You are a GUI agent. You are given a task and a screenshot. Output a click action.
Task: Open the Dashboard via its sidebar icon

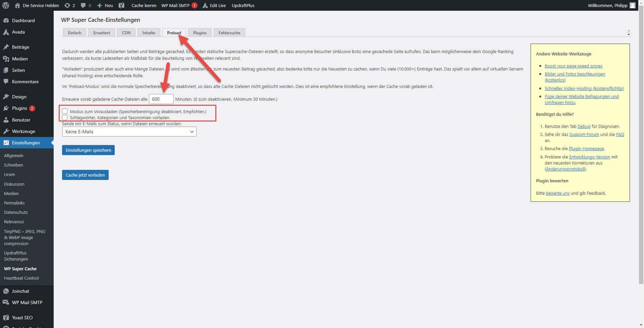click(x=6, y=20)
